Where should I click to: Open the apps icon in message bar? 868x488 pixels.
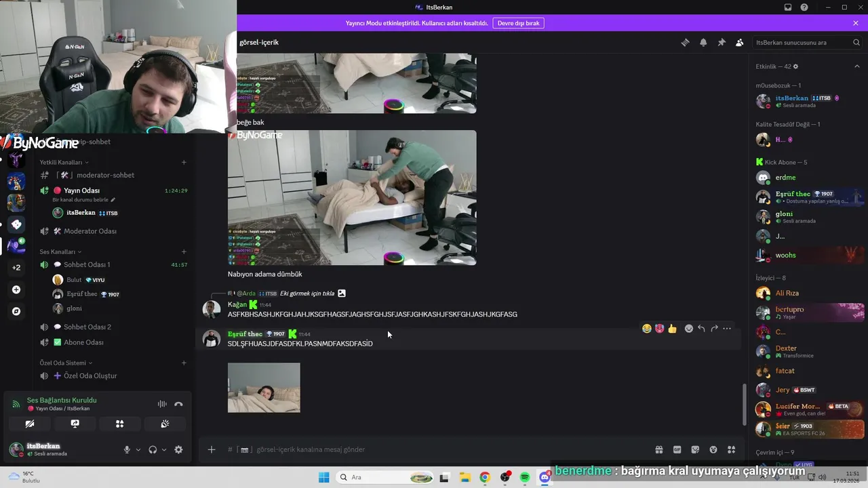732,449
